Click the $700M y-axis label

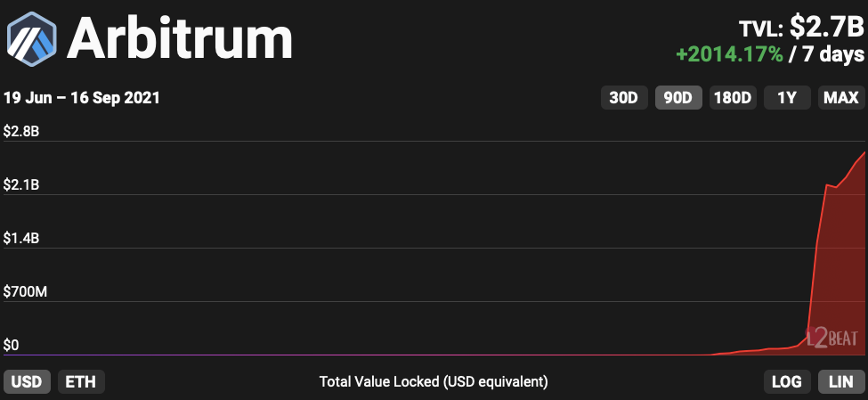pos(25,292)
